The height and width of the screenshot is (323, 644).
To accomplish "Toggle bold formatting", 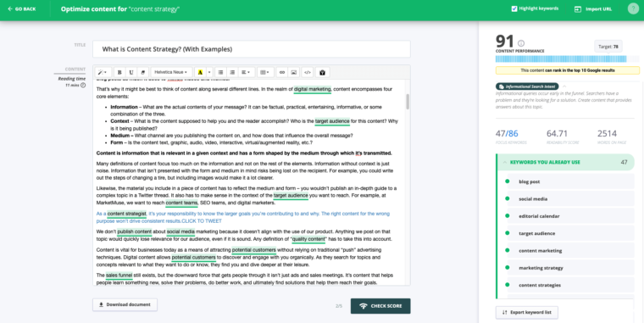I will [x=119, y=72].
